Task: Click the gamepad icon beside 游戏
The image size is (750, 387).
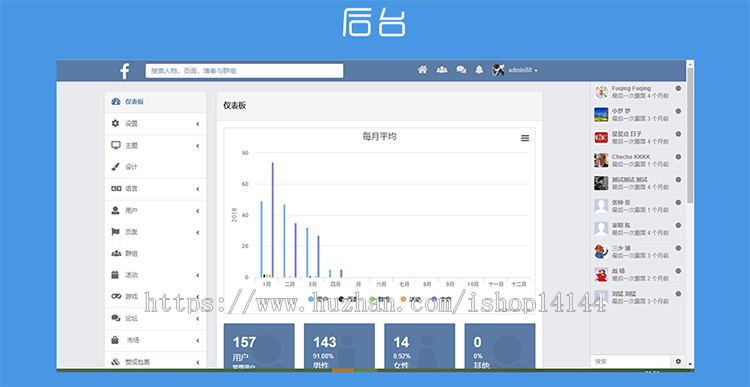Action: [116, 297]
